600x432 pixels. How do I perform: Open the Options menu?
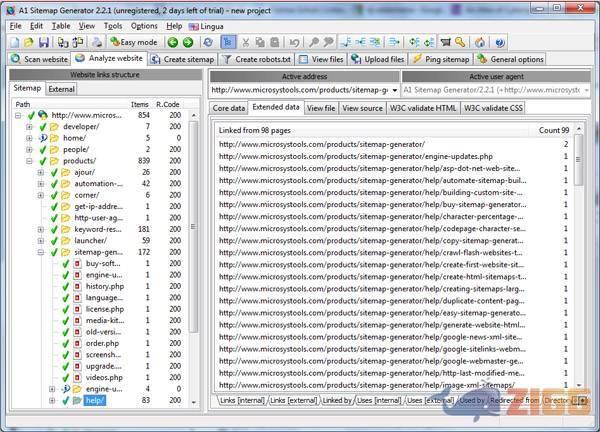(x=144, y=26)
